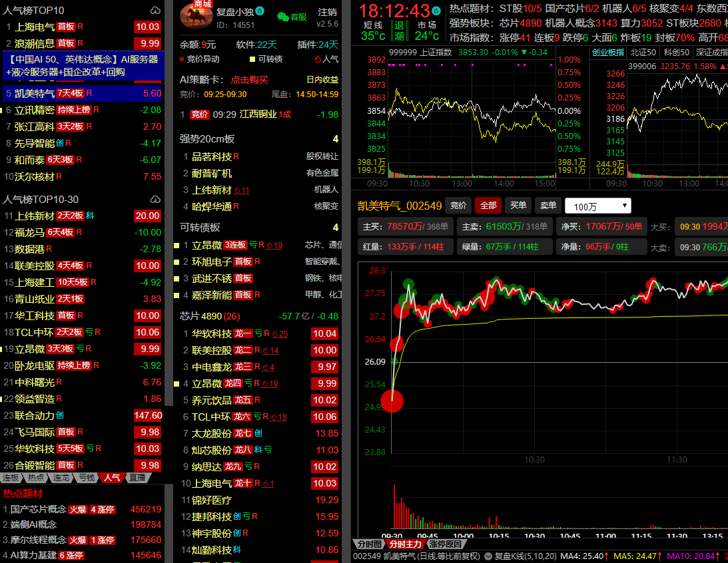
Task: Switch to the 连龙 tab
Action: (61, 478)
